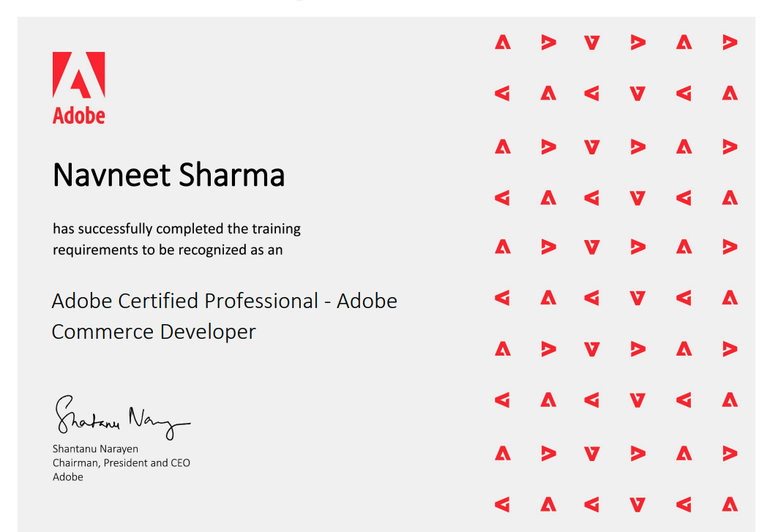Click the 'Adobe Certified Professional - Adobe' title line
770x532 pixels.
pyautogui.click(x=224, y=301)
